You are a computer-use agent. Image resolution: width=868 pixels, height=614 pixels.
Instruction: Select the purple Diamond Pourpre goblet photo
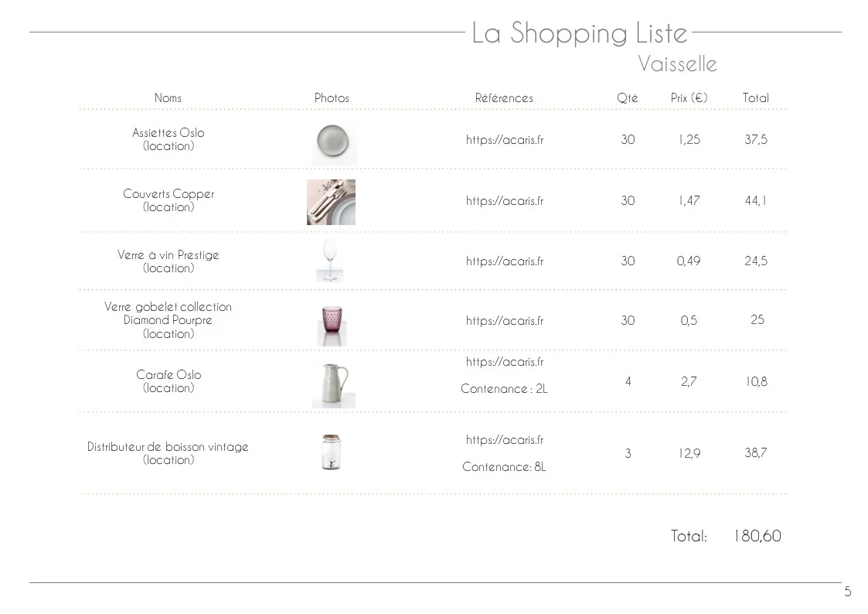point(332,325)
